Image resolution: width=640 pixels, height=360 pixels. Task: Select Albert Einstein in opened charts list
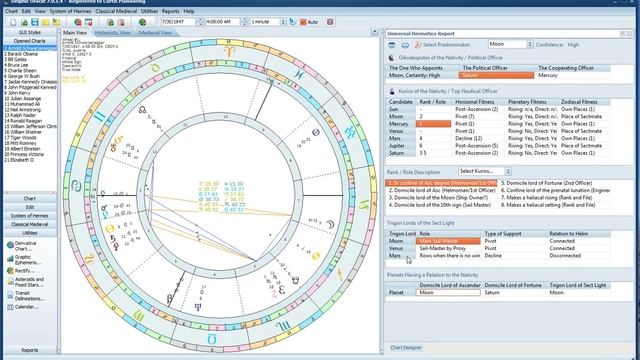click(x=30, y=149)
